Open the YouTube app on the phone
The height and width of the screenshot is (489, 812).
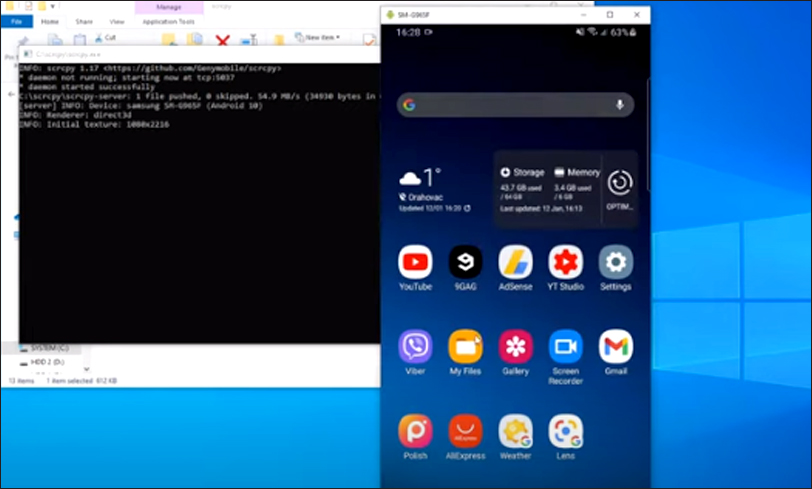coord(415,262)
